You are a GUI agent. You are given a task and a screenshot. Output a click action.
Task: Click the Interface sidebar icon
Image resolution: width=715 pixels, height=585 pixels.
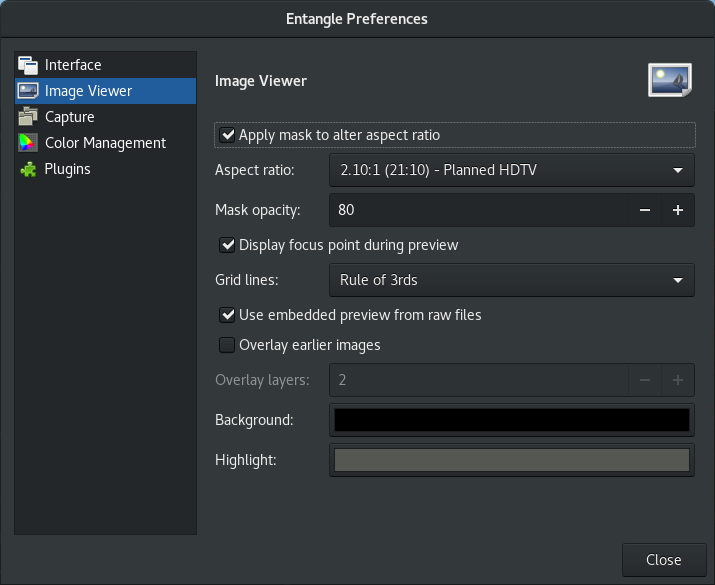click(x=28, y=65)
